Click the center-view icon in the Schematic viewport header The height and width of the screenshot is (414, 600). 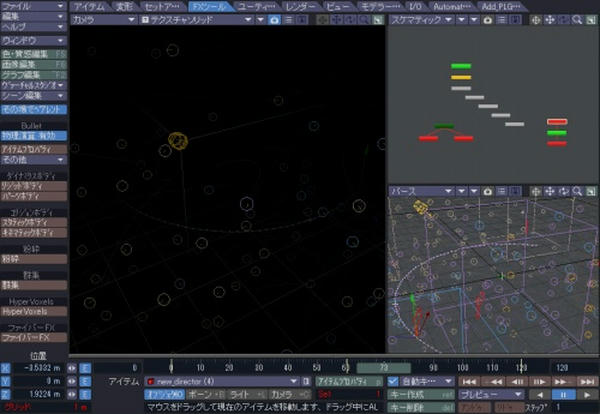[536, 20]
